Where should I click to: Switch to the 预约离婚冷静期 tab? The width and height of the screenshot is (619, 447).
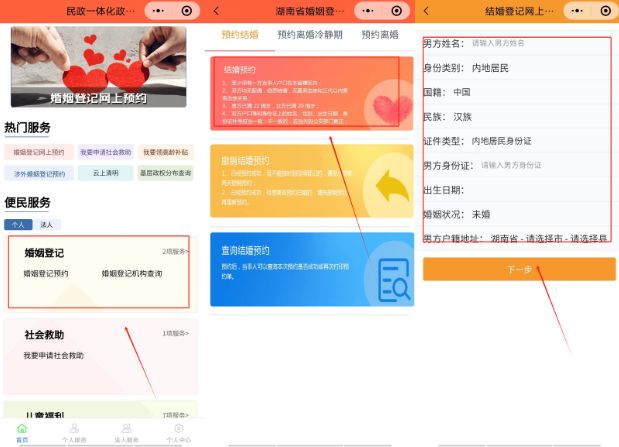click(310, 35)
